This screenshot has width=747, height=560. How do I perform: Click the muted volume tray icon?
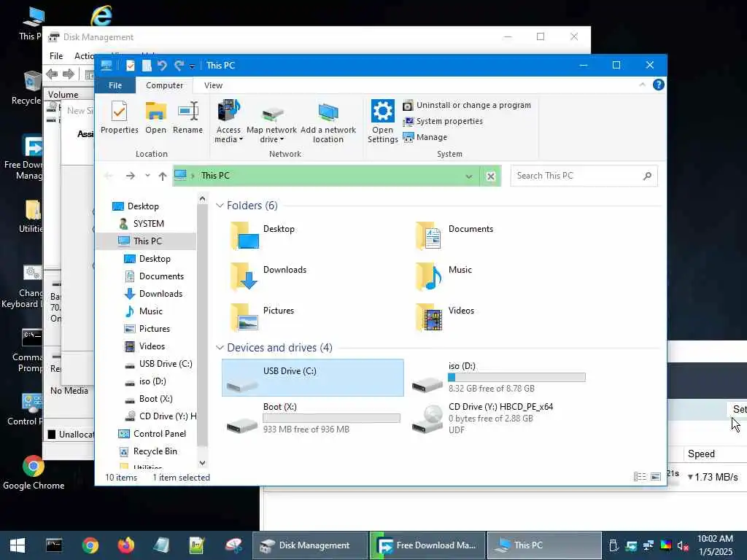[x=683, y=545]
